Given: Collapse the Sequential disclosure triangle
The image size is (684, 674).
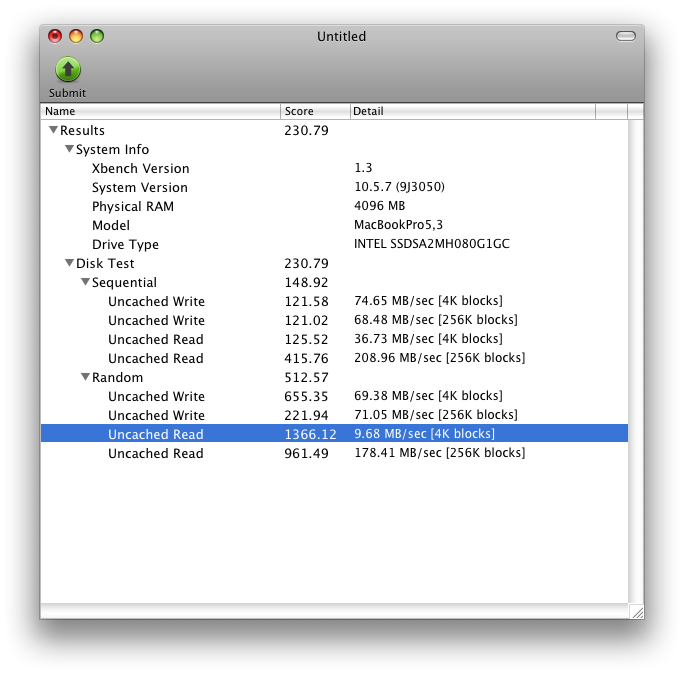Looking at the screenshot, I should (85, 282).
